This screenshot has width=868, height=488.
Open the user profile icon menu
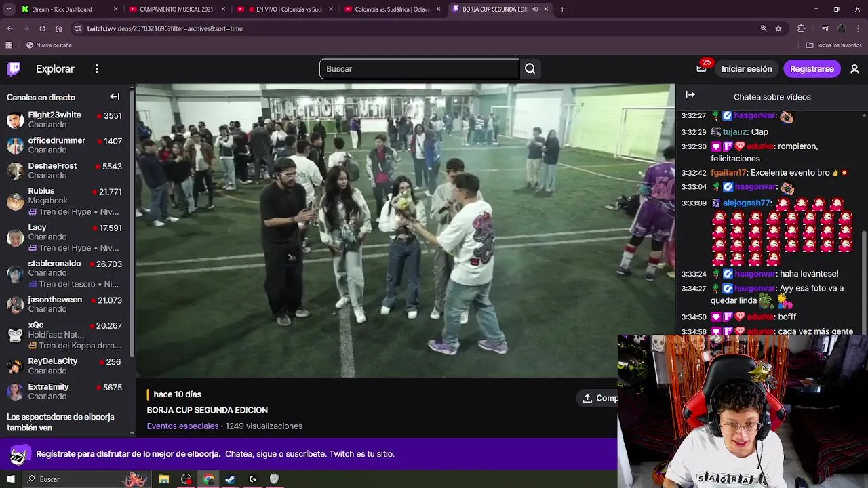click(x=854, y=69)
